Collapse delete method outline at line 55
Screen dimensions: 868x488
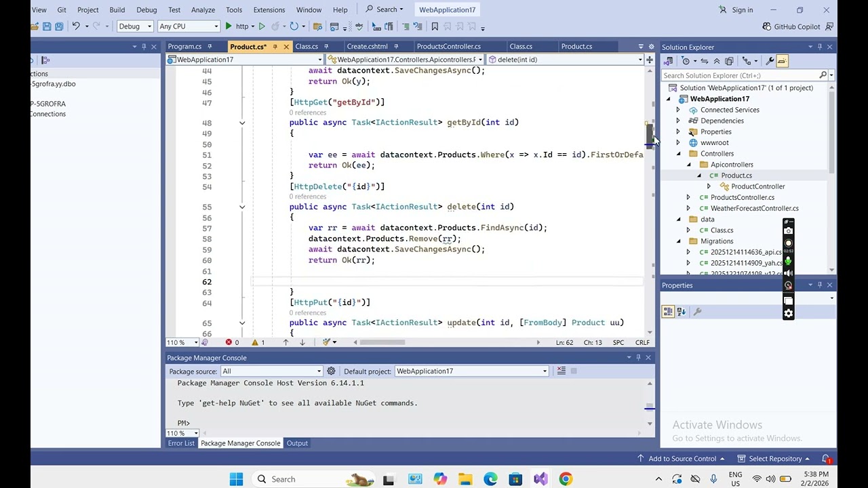click(242, 207)
